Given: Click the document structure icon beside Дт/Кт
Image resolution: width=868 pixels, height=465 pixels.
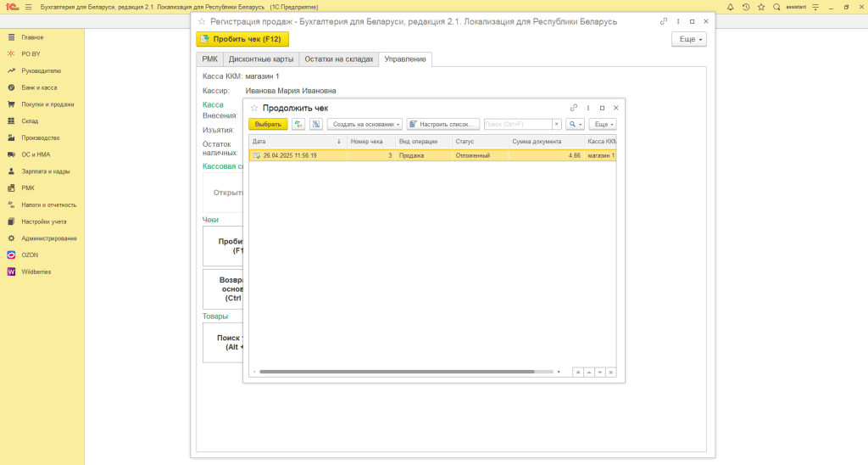Looking at the screenshot, I should [315, 124].
